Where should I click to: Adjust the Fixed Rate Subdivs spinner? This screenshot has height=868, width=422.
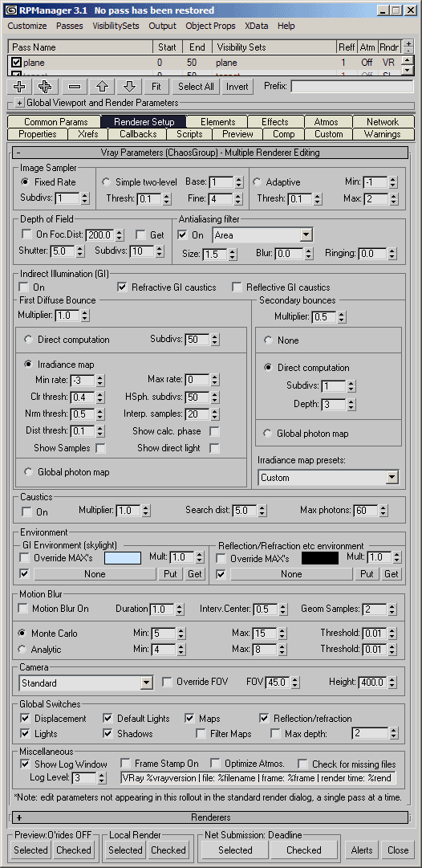coord(84,198)
